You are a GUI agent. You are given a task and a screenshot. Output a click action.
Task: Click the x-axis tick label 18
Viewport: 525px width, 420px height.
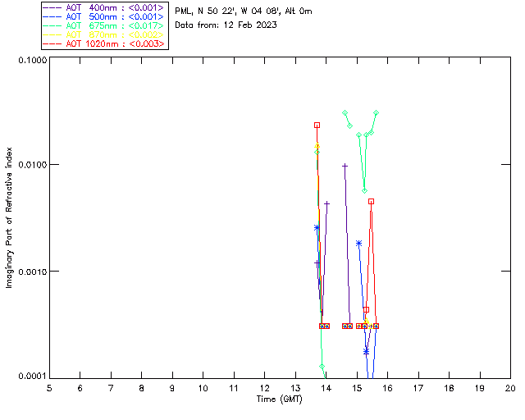(450, 388)
